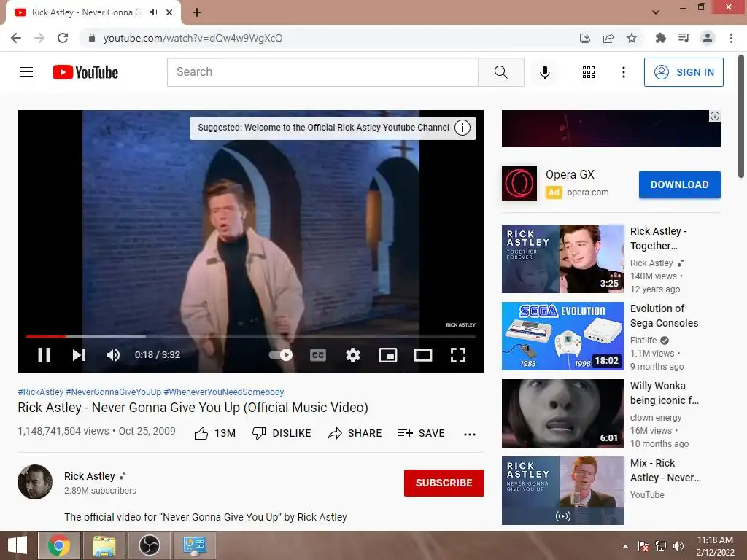Open the Rick Astley channel avatar

click(x=35, y=482)
